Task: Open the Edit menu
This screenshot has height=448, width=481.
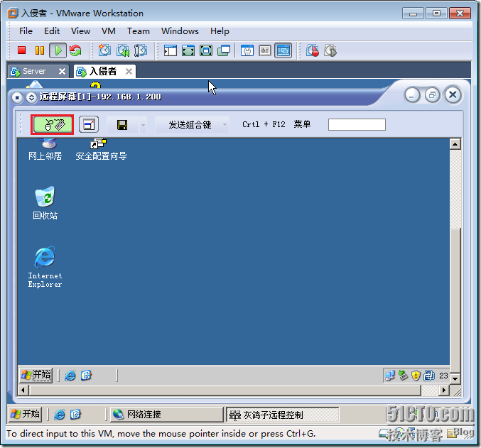Action: [52, 31]
